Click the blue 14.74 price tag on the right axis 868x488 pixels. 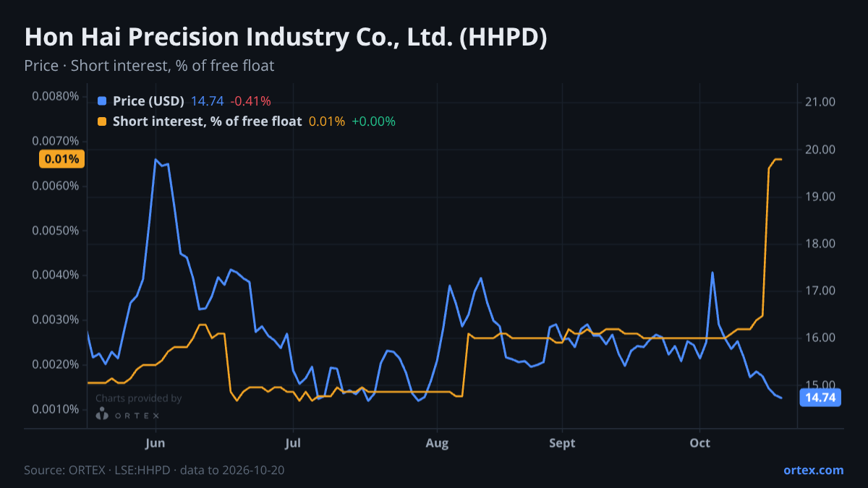(820, 397)
